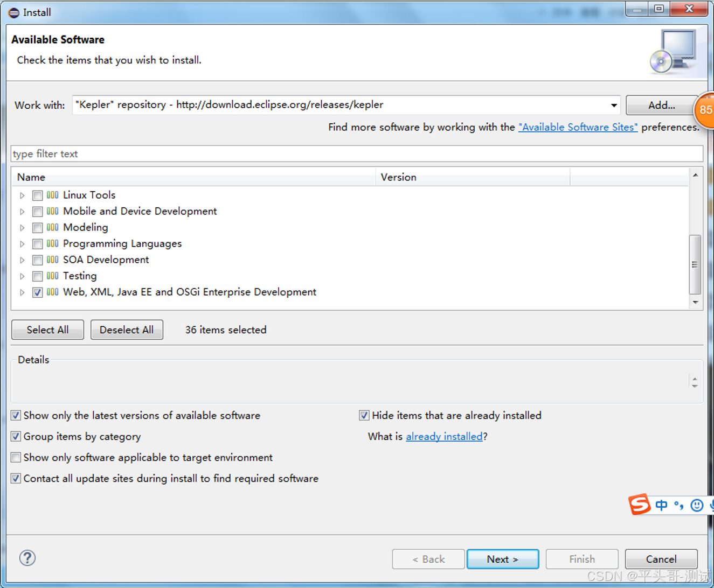
Task: Expand the Mobile and Device Development node
Action: coord(22,212)
